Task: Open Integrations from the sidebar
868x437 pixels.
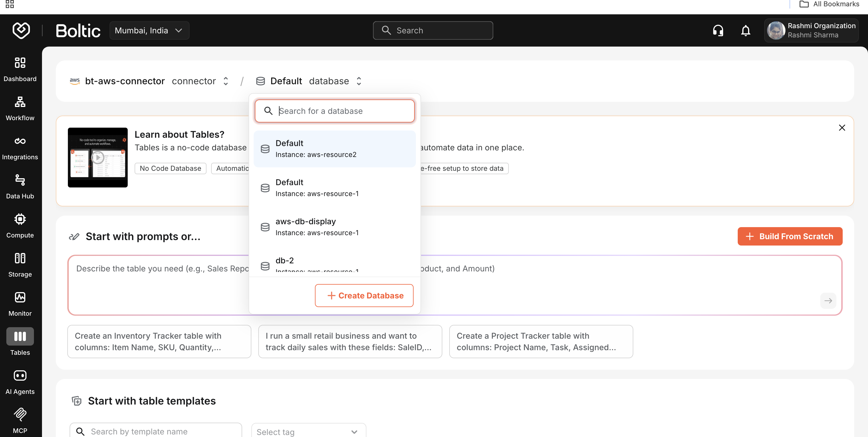Action: 20,147
